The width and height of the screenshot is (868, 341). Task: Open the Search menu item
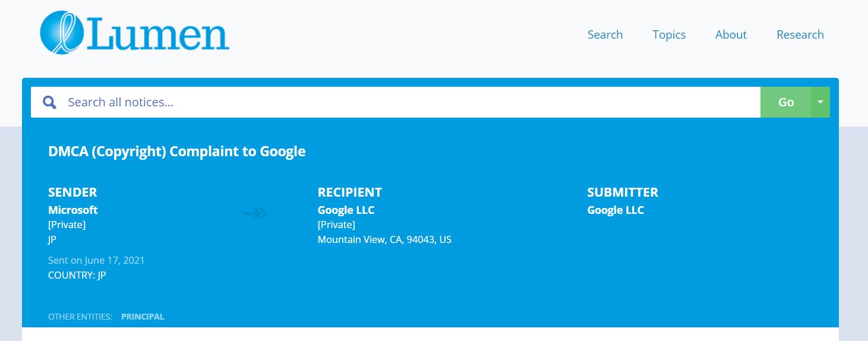click(x=605, y=34)
